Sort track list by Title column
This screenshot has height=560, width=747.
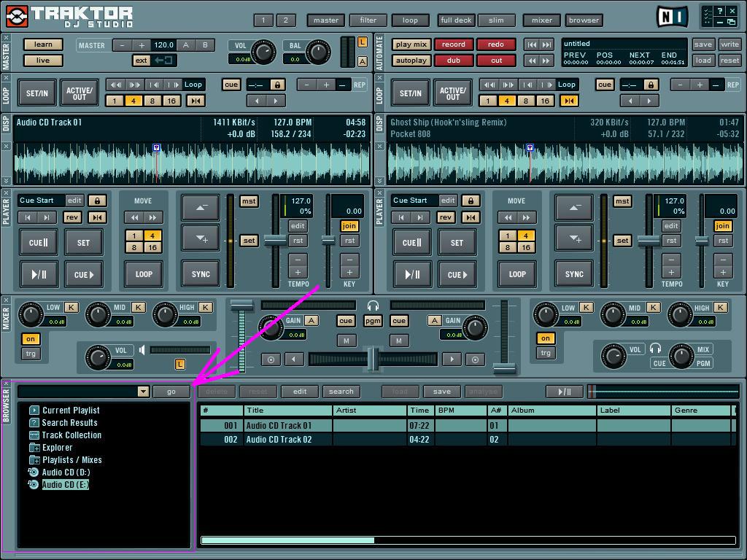[x=287, y=410]
